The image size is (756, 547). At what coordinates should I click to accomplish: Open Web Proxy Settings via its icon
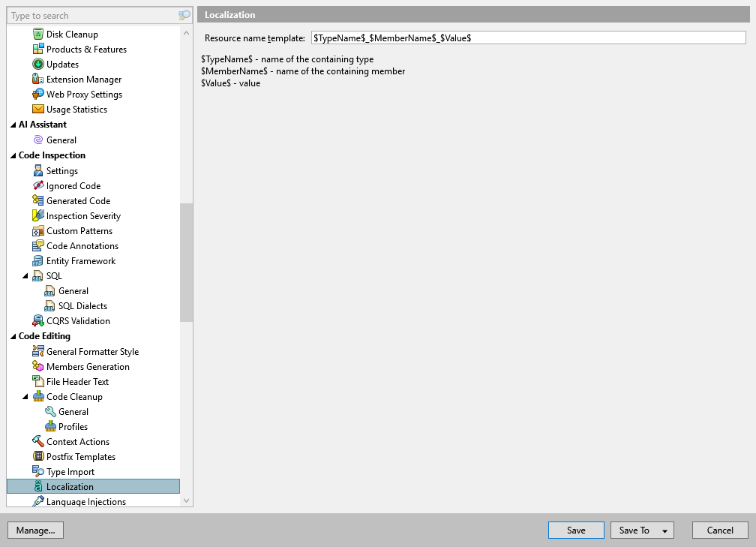37,94
